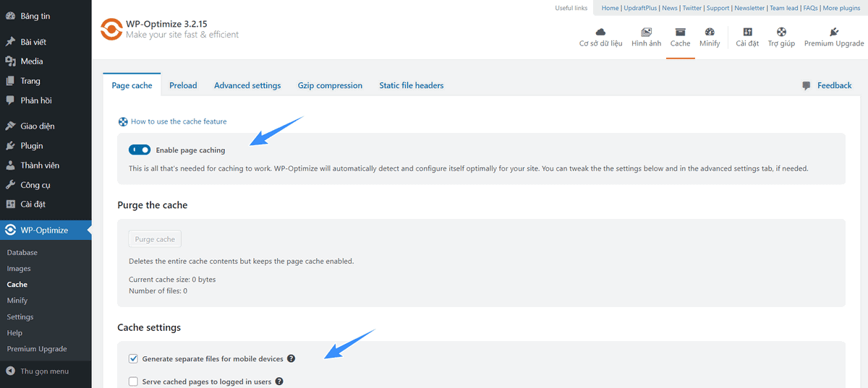Click the 'Number of files: 0' text
The image size is (868, 388).
point(158,290)
